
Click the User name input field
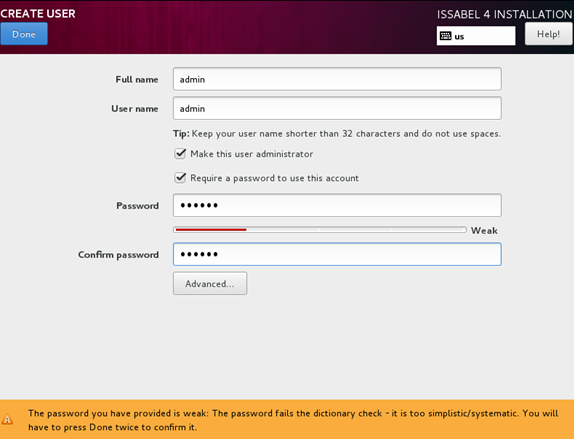337,108
